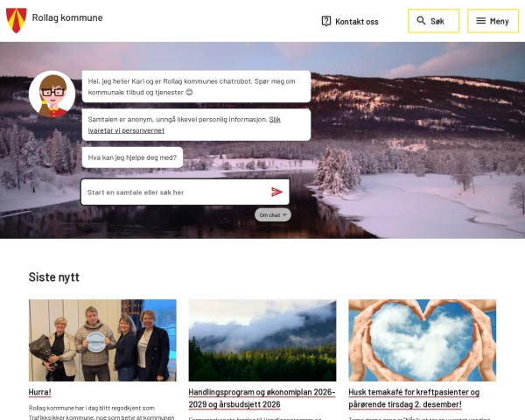Open 'Husk temakafé for kreftpasienter' article
Image resolution: width=525 pixels, height=420 pixels.
414,398
